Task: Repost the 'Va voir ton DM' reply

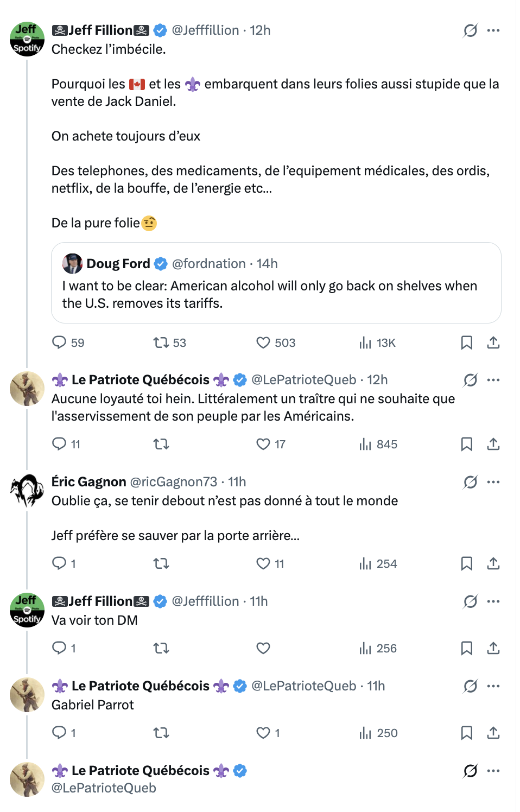Action: (x=161, y=648)
